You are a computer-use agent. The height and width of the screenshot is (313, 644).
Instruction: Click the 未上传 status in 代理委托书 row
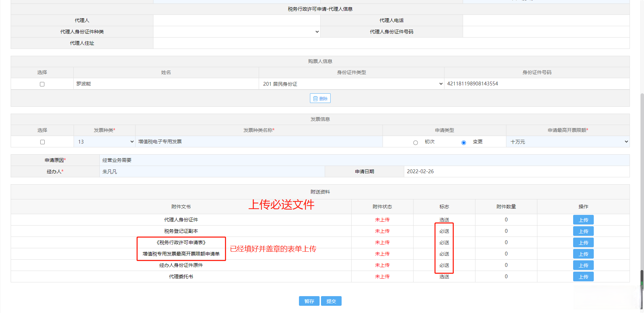[382, 277]
